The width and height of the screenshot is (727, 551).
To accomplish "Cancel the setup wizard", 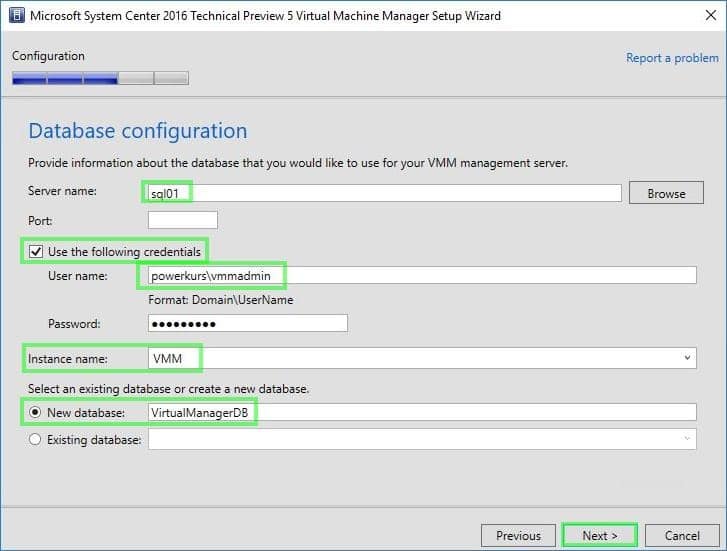I will pyautogui.click(x=682, y=536).
